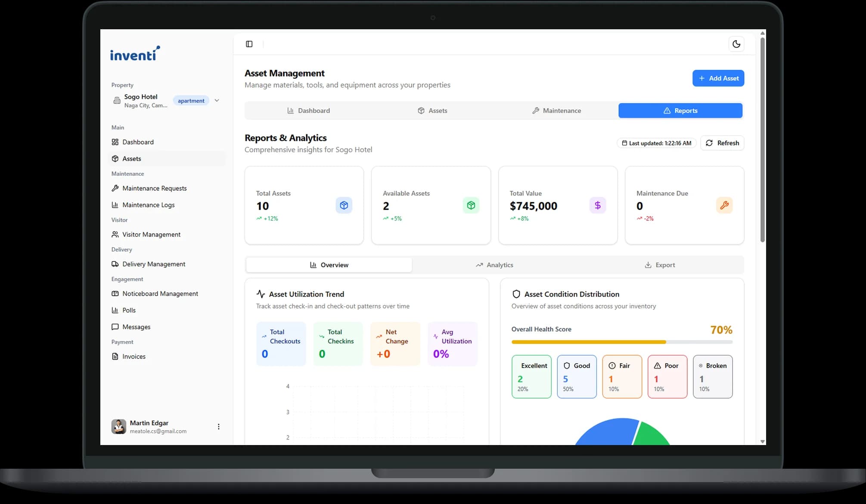The image size is (866, 504).
Task: Open Maintenance Requests in the sidebar
Action: pyautogui.click(x=154, y=189)
